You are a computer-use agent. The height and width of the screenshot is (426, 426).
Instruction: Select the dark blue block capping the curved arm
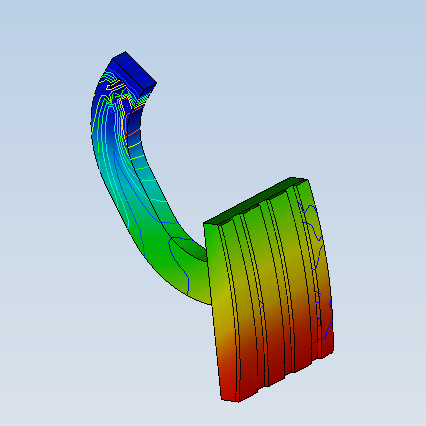[134, 74]
